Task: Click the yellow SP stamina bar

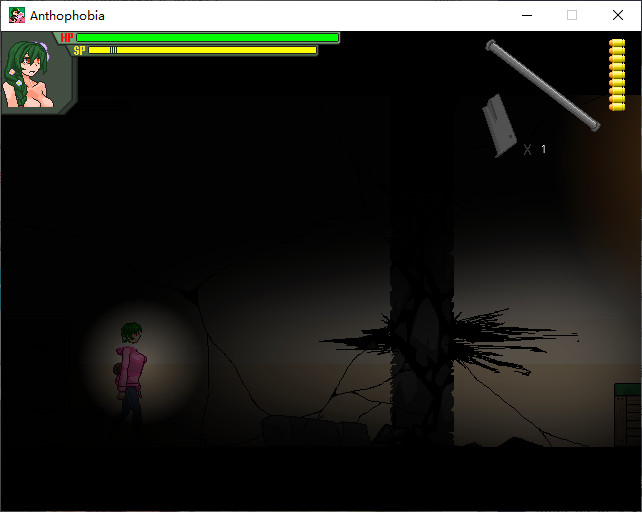Action: coord(202,50)
